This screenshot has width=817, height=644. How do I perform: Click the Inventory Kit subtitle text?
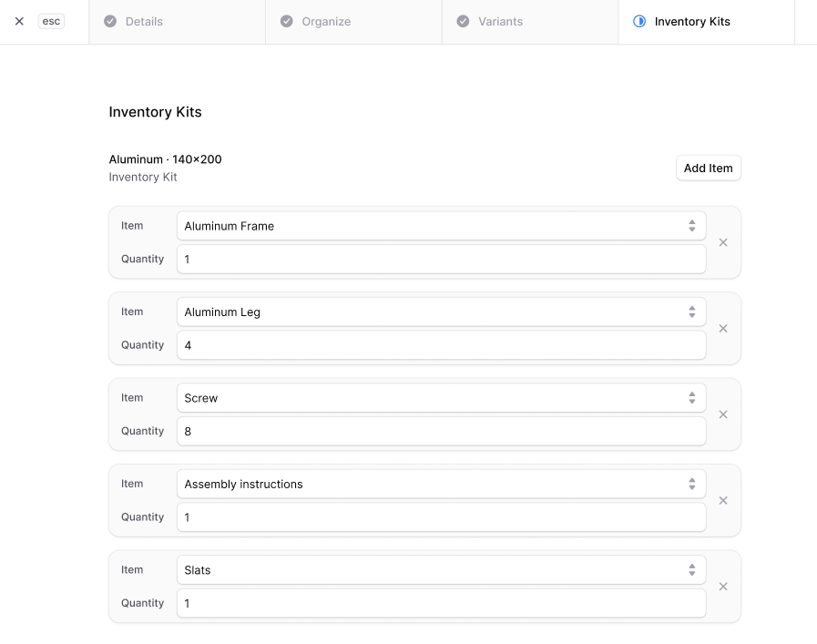tap(143, 177)
